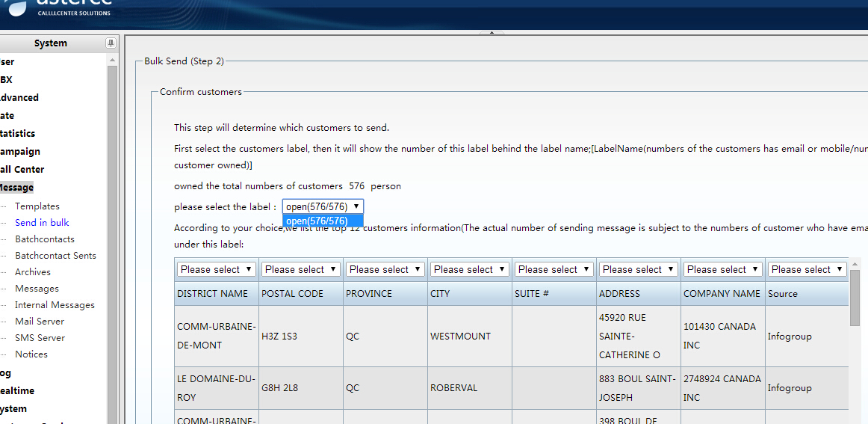Image resolution: width=868 pixels, height=424 pixels.
Task: Expand the Call Center section
Action: coord(22,170)
